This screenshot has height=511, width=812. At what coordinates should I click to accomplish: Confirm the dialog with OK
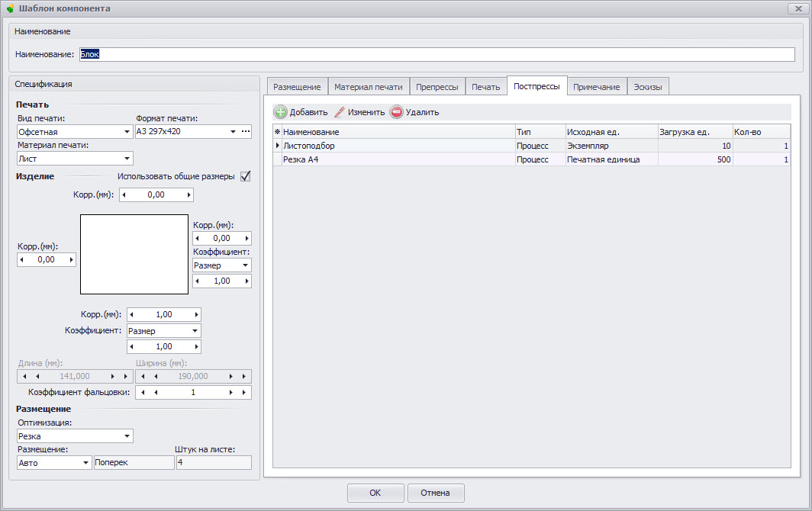pyautogui.click(x=375, y=493)
